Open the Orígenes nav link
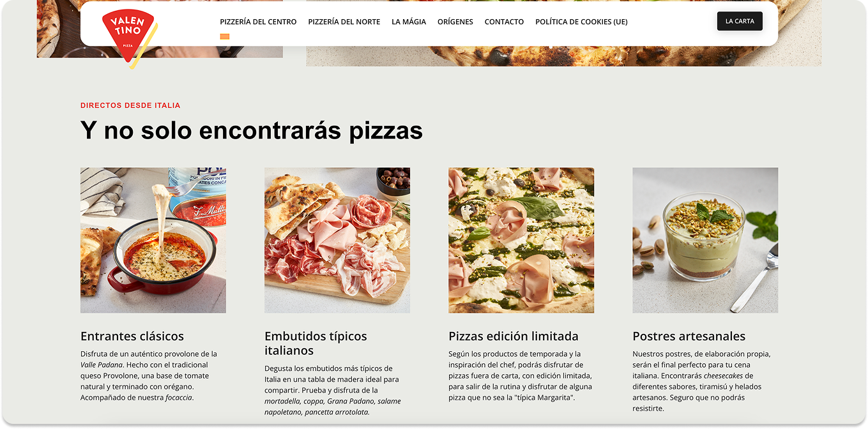 pyautogui.click(x=455, y=22)
